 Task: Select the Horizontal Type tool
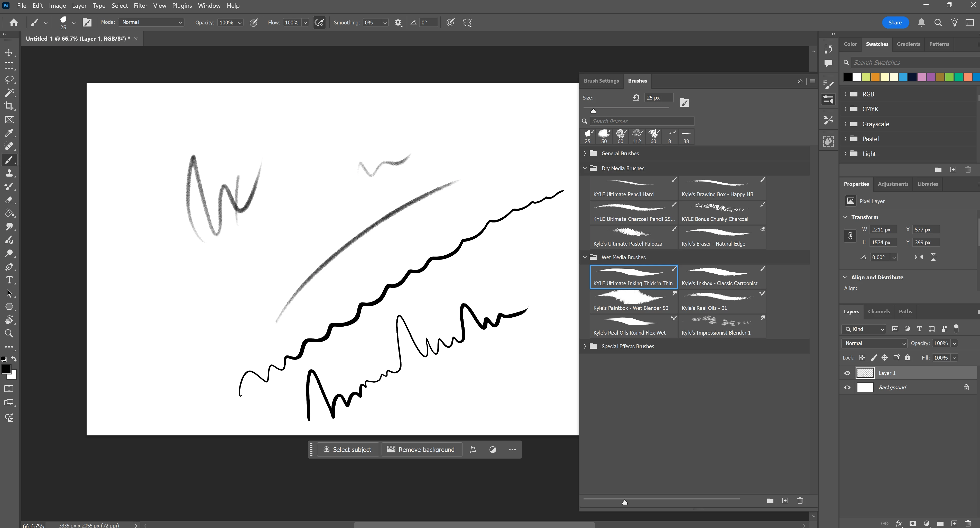9,280
